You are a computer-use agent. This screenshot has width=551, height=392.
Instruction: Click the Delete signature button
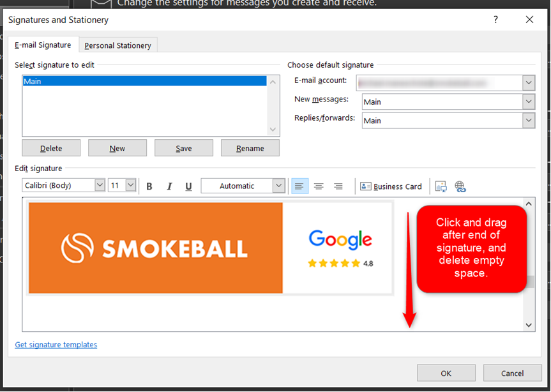coord(51,148)
